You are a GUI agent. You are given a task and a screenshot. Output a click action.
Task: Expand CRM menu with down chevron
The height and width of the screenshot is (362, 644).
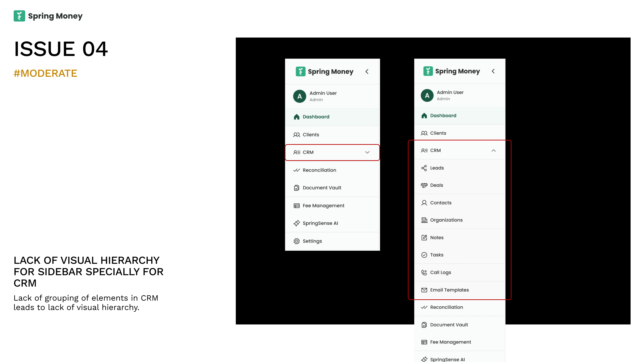pyautogui.click(x=367, y=152)
